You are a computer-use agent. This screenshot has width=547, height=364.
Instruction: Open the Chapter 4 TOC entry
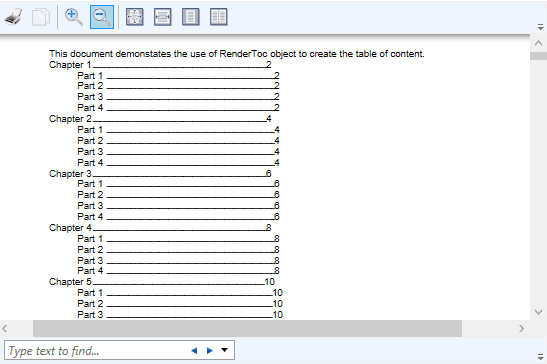click(160, 228)
